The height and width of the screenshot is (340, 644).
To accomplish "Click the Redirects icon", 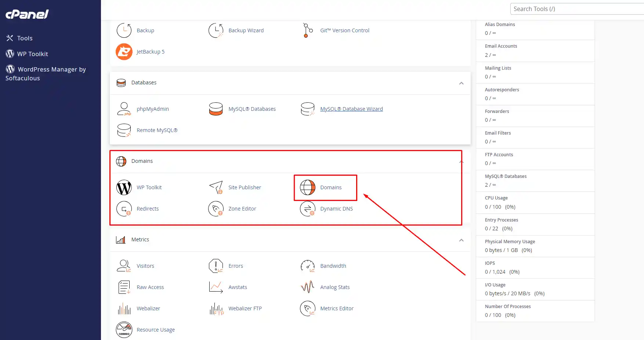I will (124, 209).
